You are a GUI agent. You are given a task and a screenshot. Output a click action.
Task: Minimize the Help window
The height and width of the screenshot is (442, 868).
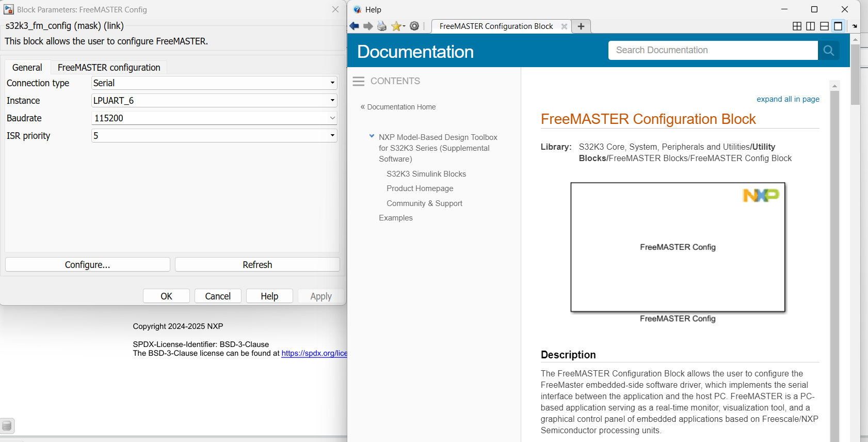pos(784,9)
